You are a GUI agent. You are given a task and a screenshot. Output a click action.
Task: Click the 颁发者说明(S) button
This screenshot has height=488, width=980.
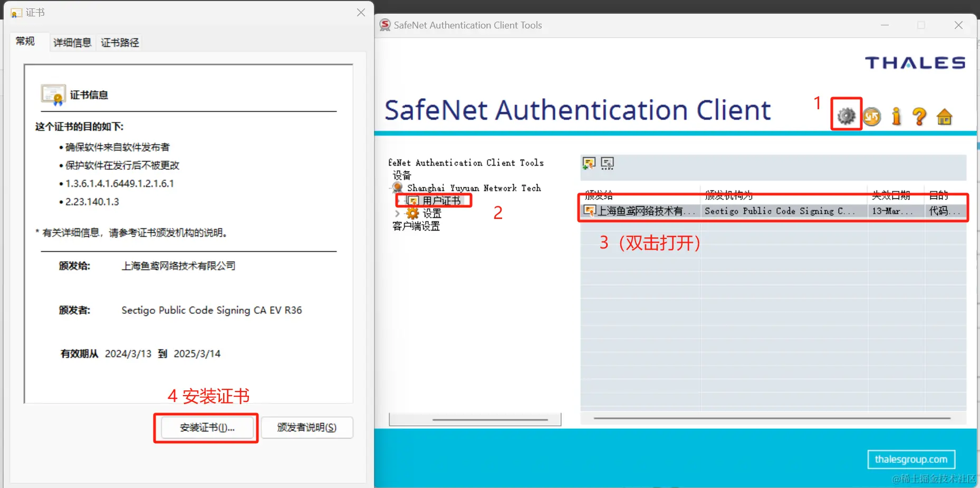click(307, 427)
